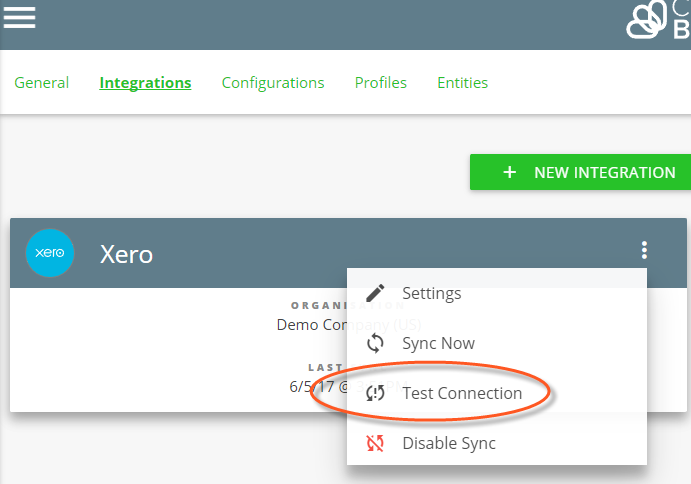Switch to the General tab
The image size is (691, 484).
(x=41, y=82)
